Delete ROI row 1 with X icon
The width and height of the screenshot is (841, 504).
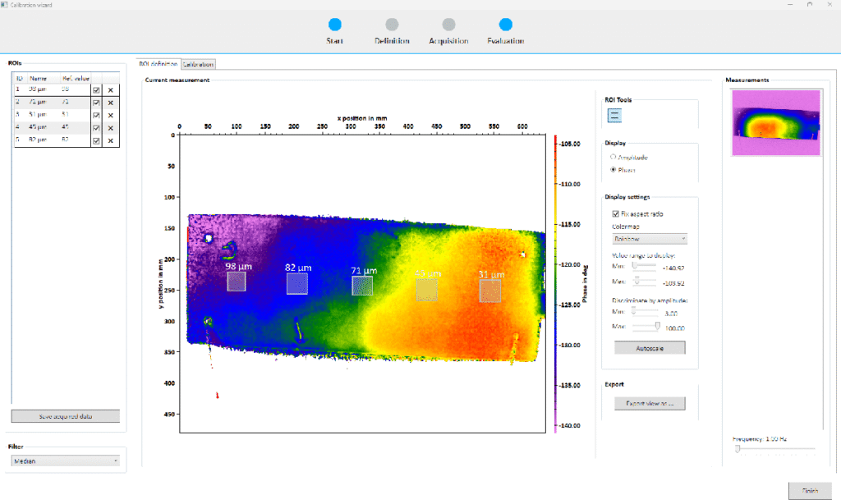(110, 90)
